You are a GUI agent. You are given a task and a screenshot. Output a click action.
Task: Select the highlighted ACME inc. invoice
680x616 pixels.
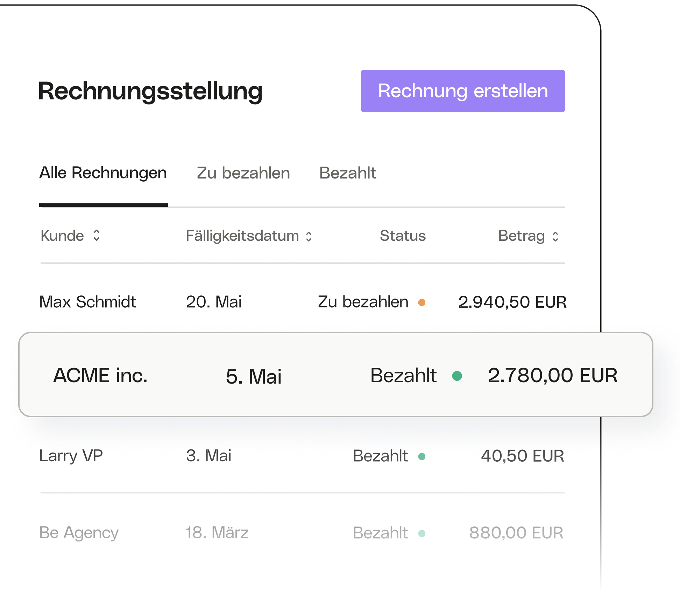point(336,374)
